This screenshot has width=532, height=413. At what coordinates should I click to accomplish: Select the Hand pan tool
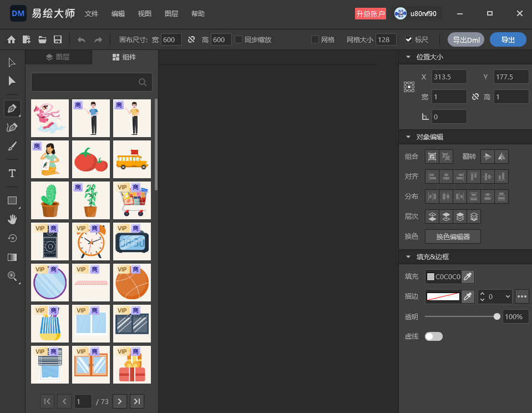[x=12, y=219]
